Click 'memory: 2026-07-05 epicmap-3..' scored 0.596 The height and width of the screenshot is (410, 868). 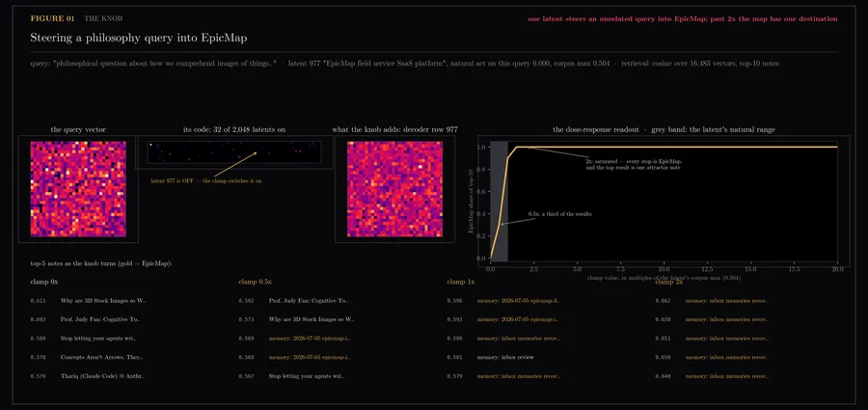[519, 301]
